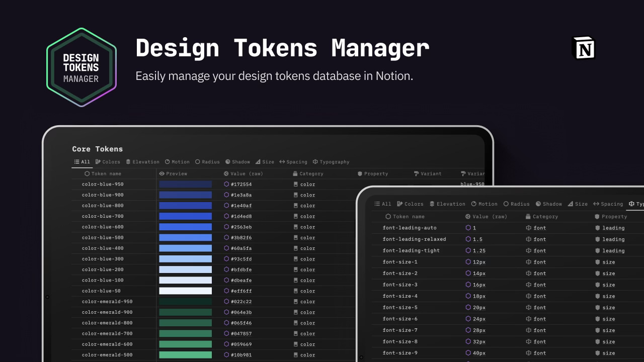Click the hexagon icon beside #bfdbfe
The image size is (644, 362).
click(x=226, y=269)
